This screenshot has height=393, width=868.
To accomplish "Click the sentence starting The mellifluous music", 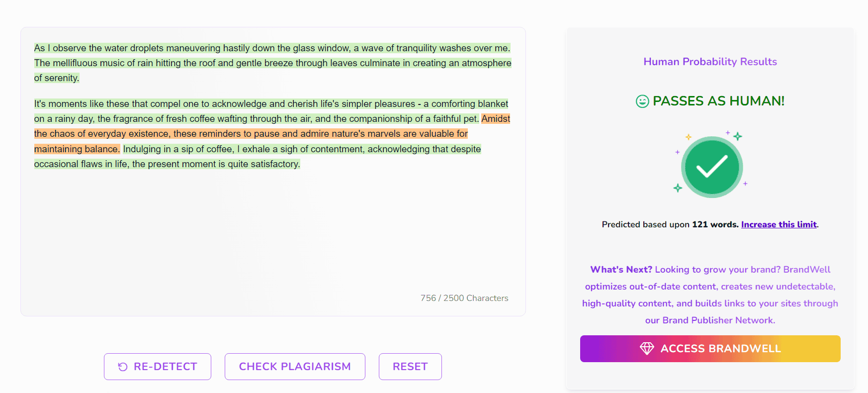I will 272,63.
